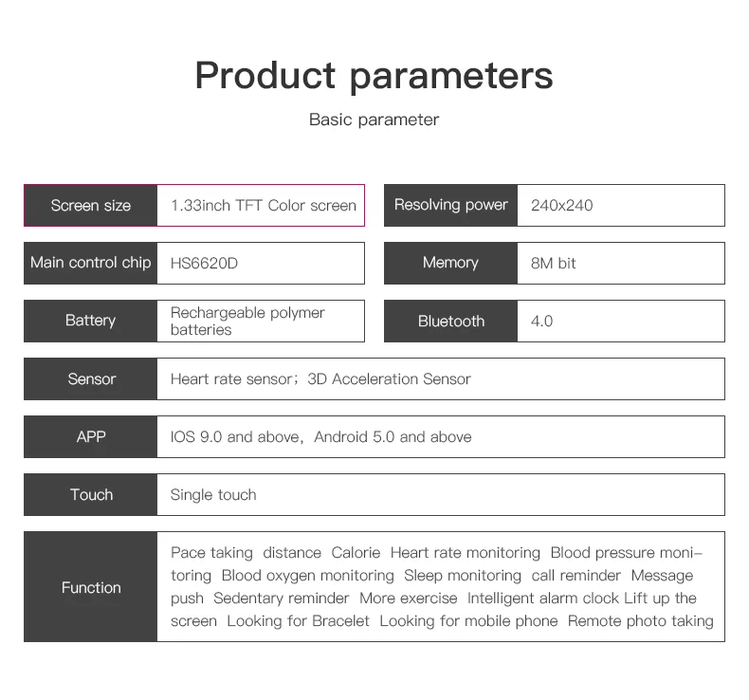Click the Sensor label cell
749x700 pixels.
tap(91, 378)
